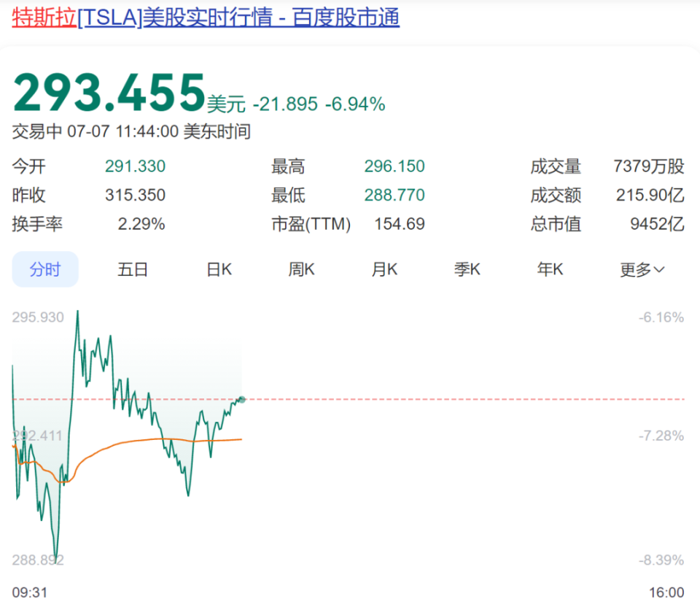Click the 成交量 value 7379万股
Screen dimensions: 700x610
click(649, 166)
